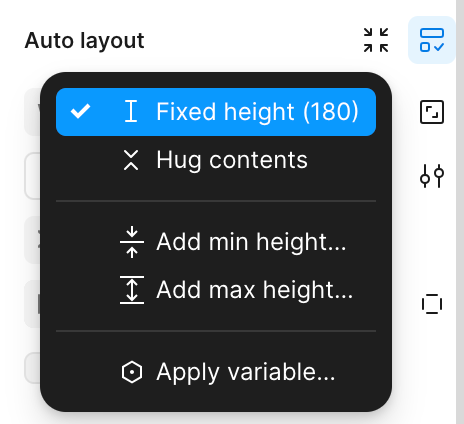The width and height of the screenshot is (464, 424).
Task: Click the max height arrows icon
Action: 132,290
